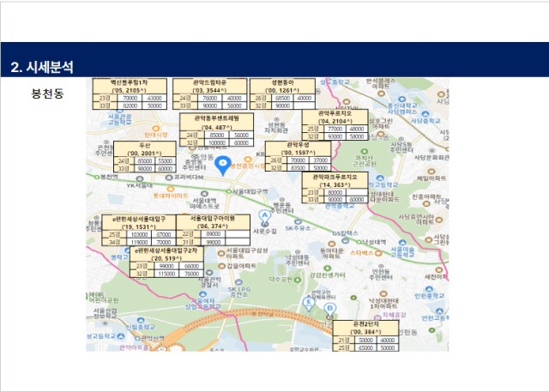Click the 낙성대동주민센터 community center icon

298,251
